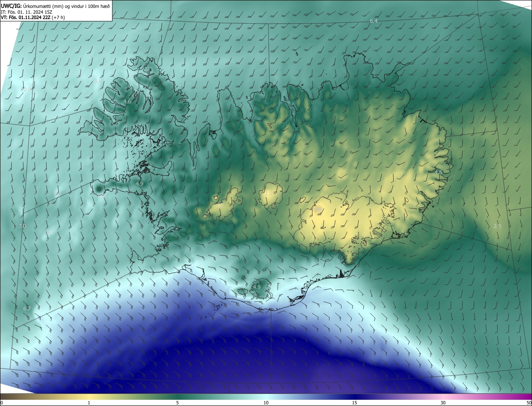Click the '30' tick on the color scale
This screenshot has width=532, height=406.
(x=443, y=403)
